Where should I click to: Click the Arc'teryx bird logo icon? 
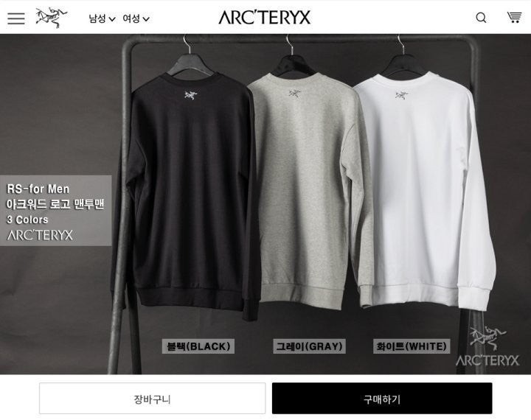click(52, 17)
